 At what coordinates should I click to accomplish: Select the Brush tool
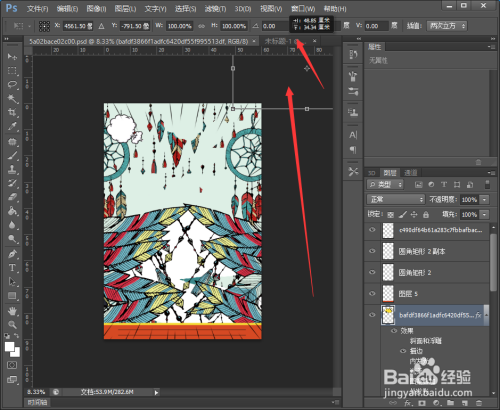coord(12,156)
